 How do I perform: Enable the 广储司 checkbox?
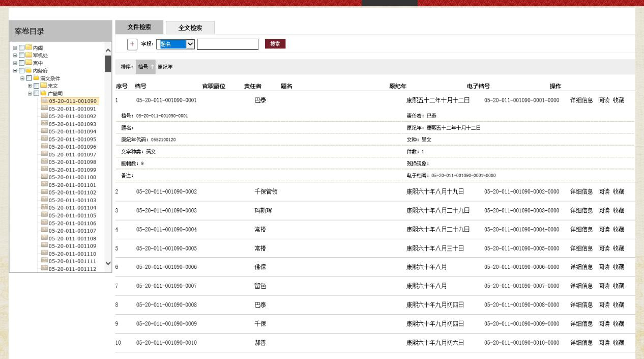(36, 93)
